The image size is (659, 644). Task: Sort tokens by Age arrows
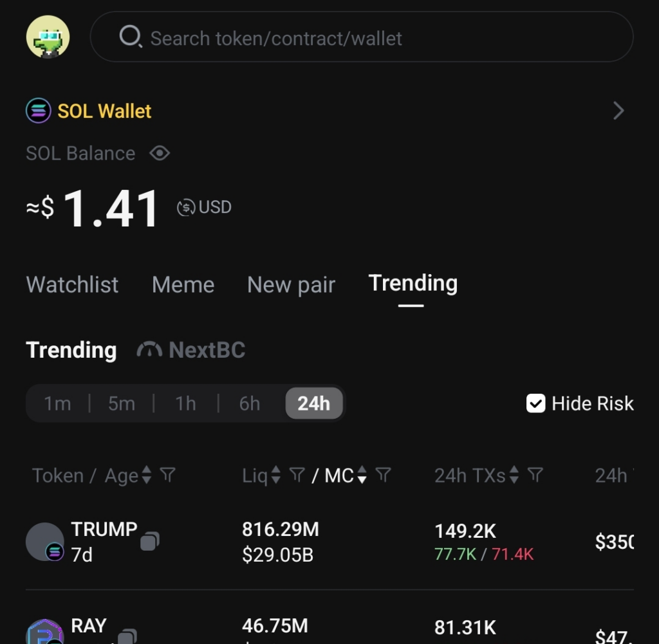tap(147, 475)
